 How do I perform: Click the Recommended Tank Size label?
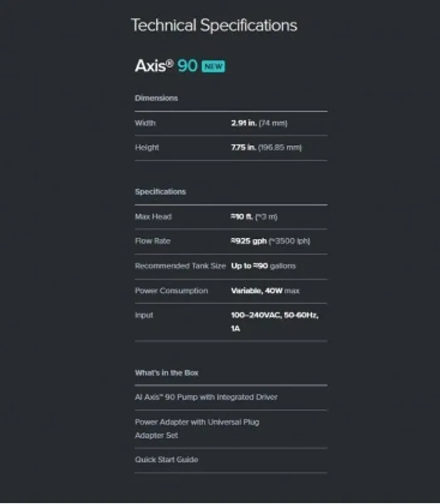180,266
